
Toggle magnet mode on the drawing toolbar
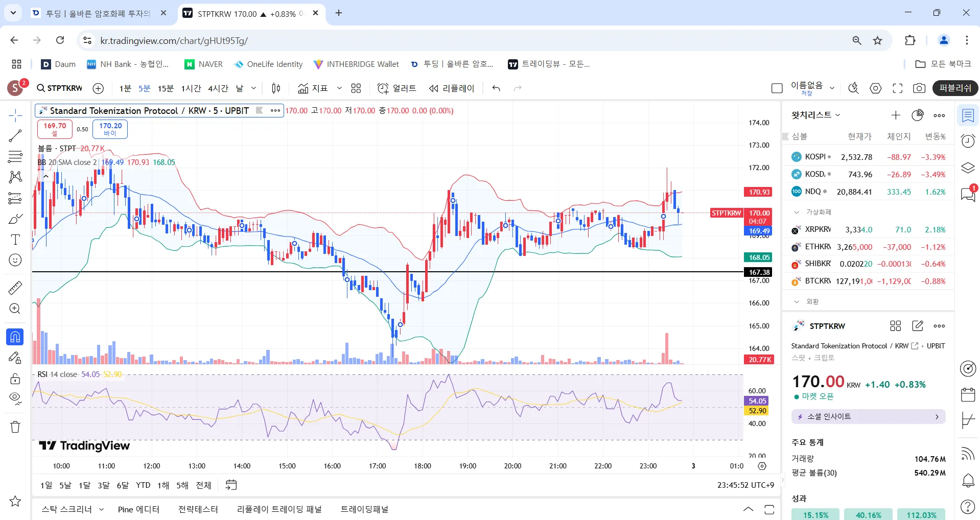coord(15,337)
